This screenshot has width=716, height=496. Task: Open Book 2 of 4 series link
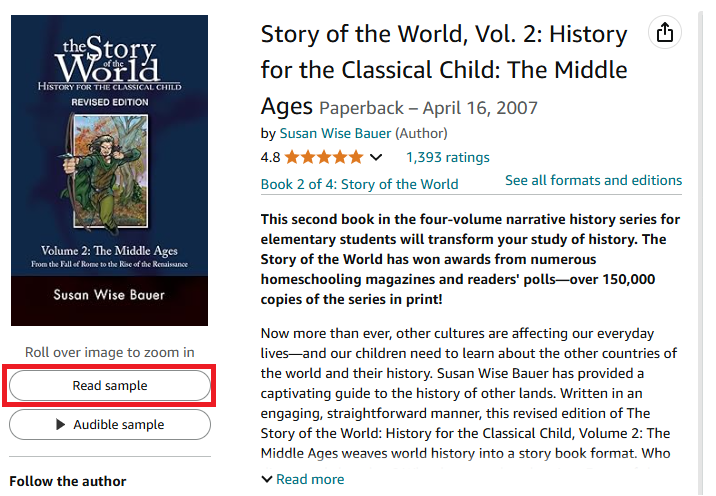pos(359,184)
